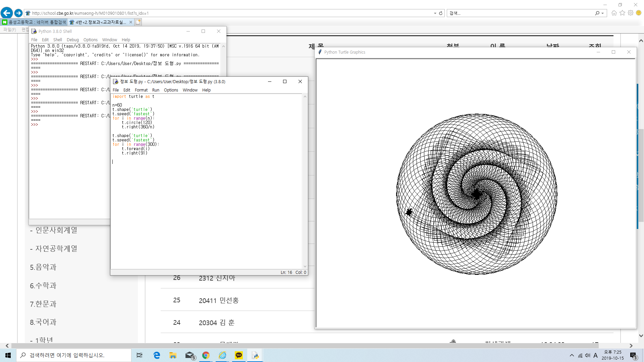This screenshot has height=362, width=644.
Task: Click the Windows taskbar search box
Action: (x=74, y=355)
